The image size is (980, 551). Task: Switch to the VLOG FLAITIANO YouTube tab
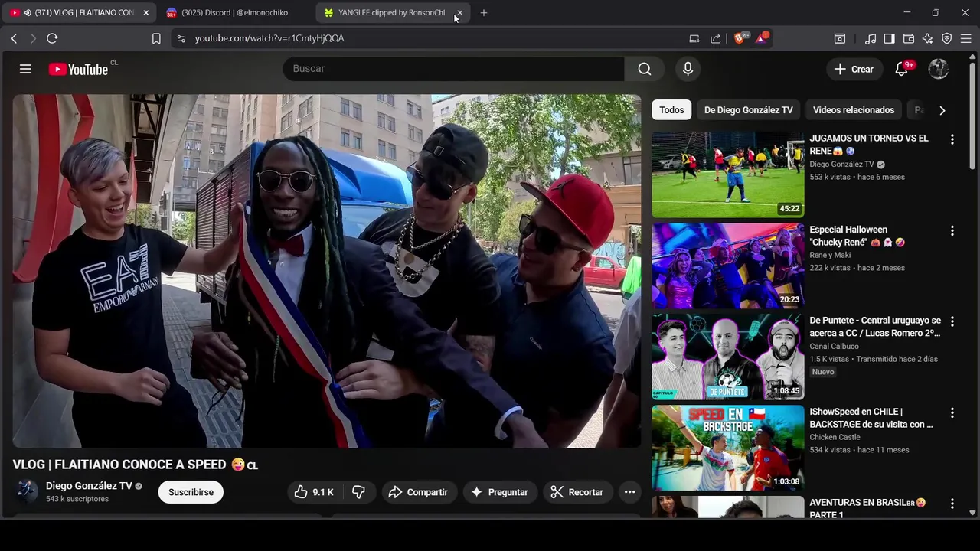(x=79, y=13)
